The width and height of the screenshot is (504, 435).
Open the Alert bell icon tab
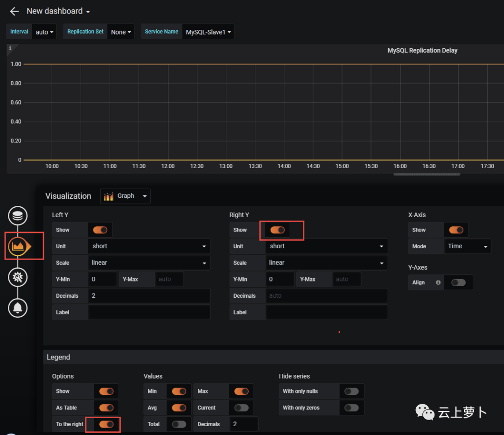click(x=18, y=308)
